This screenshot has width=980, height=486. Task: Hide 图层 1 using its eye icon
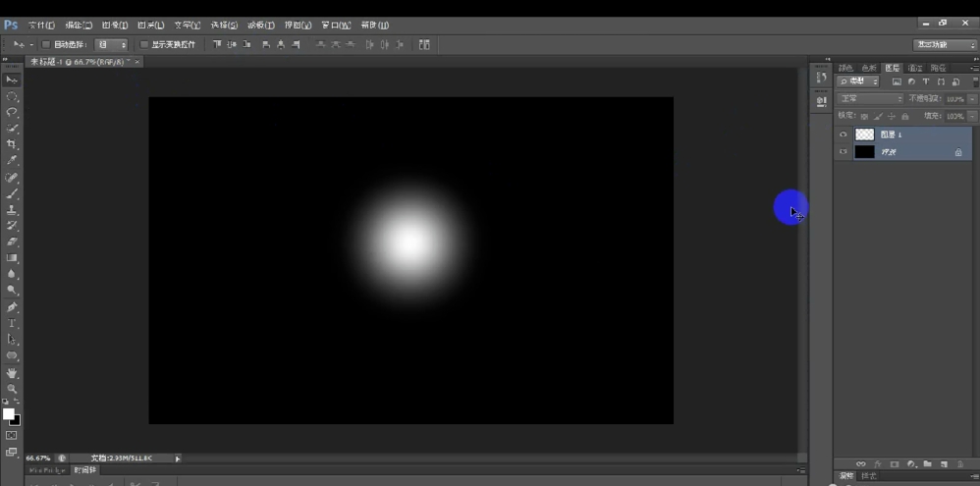(843, 135)
